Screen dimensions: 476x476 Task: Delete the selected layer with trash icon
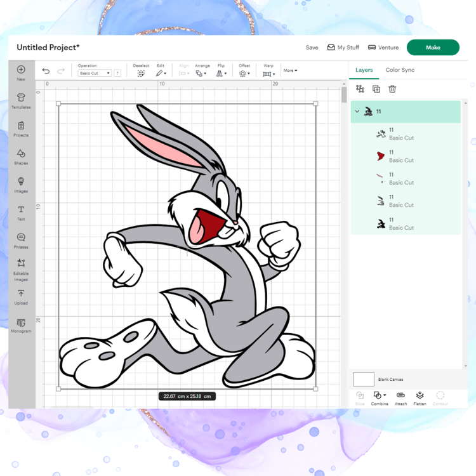tap(392, 89)
